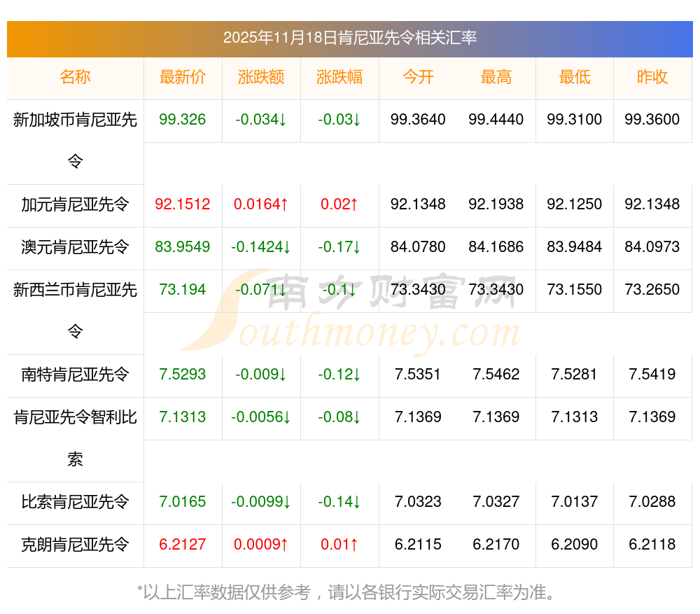
Task: Click the 2025年11月18日肯尼亚先令相关汇率 title banner
Action: [350, 38]
